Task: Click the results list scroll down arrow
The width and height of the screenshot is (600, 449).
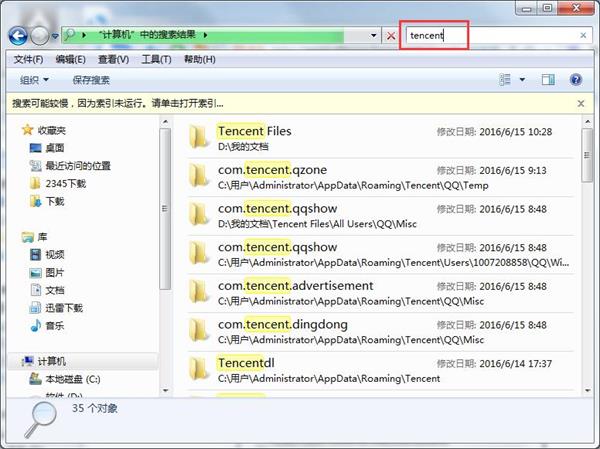Action: [x=587, y=390]
